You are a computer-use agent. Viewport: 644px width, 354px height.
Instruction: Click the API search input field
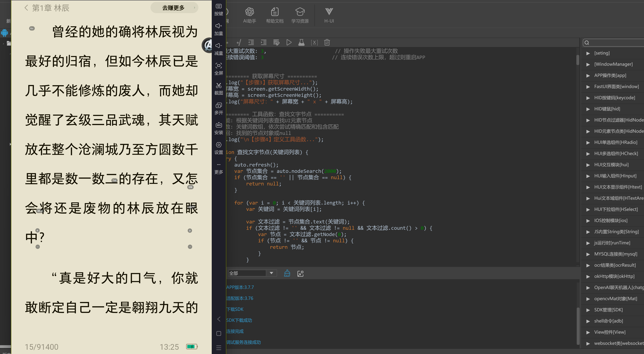point(614,42)
